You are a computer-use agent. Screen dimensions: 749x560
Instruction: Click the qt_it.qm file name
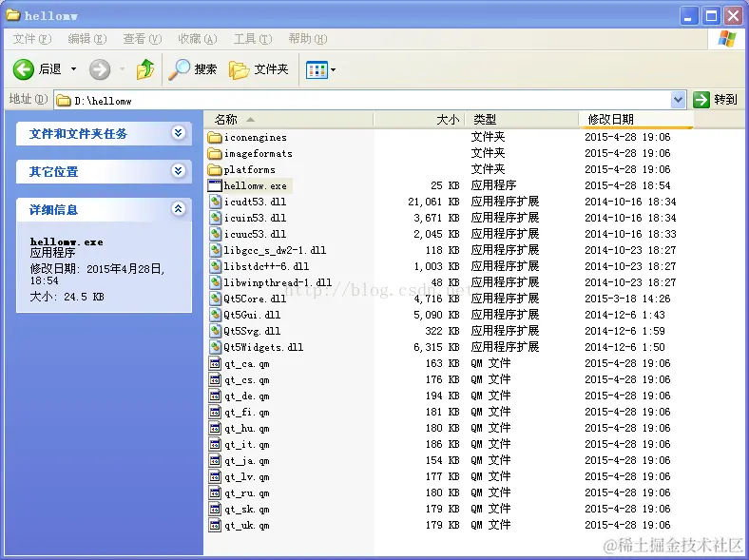pos(247,445)
